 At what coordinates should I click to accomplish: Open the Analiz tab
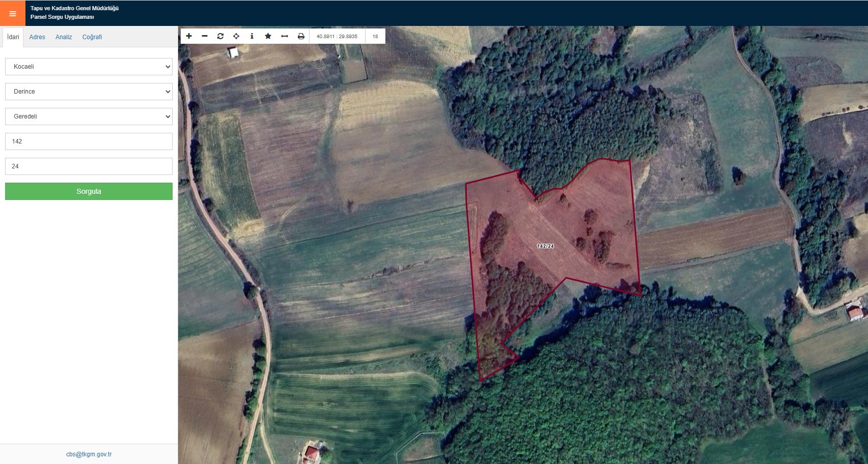[x=64, y=37]
